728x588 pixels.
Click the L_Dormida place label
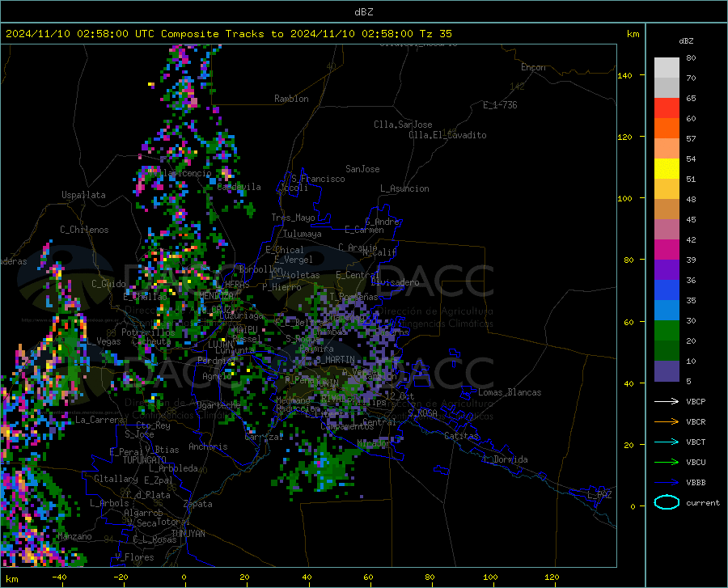pos(505,459)
